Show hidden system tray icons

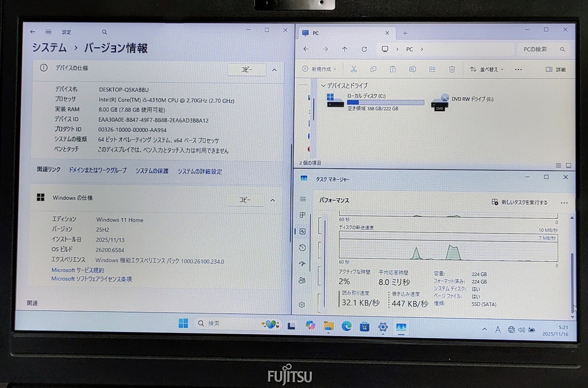484,330
